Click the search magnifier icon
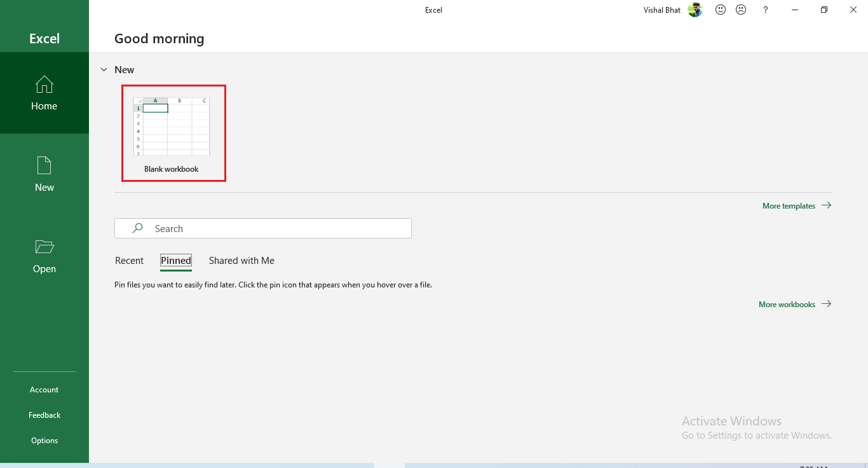 point(137,228)
